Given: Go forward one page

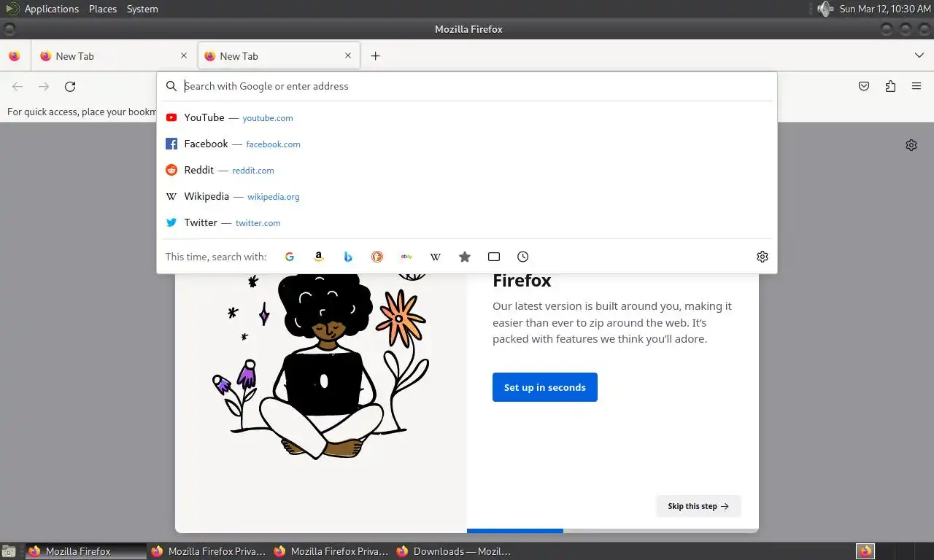Looking at the screenshot, I should click(x=44, y=87).
